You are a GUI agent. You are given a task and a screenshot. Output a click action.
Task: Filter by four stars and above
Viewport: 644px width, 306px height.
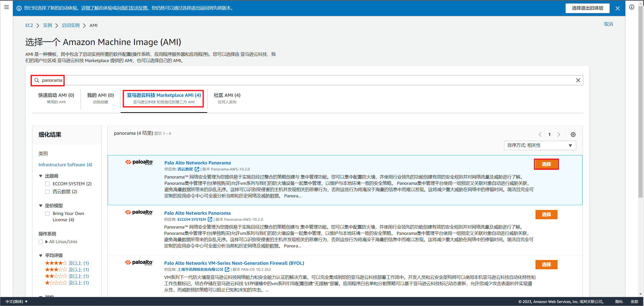[x=67, y=263]
